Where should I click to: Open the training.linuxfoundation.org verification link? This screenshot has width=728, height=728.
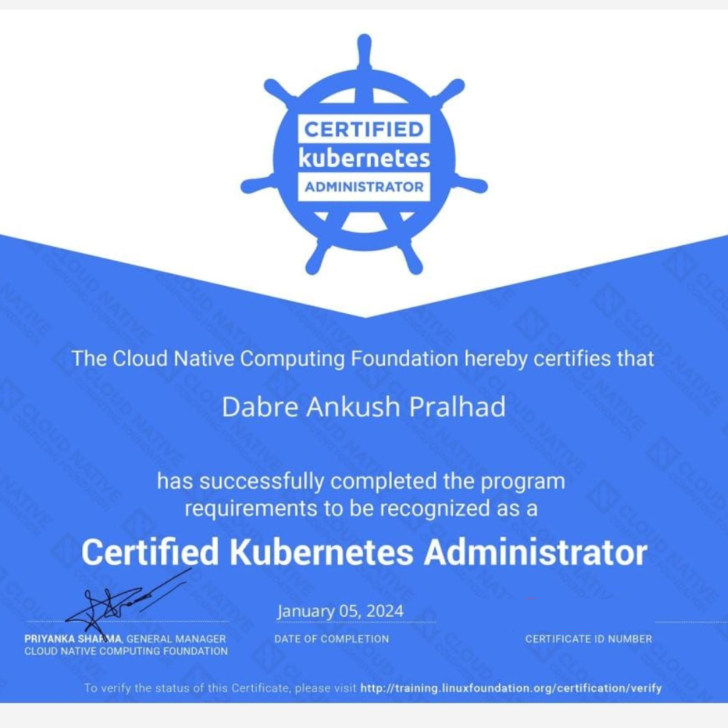pos(511,688)
